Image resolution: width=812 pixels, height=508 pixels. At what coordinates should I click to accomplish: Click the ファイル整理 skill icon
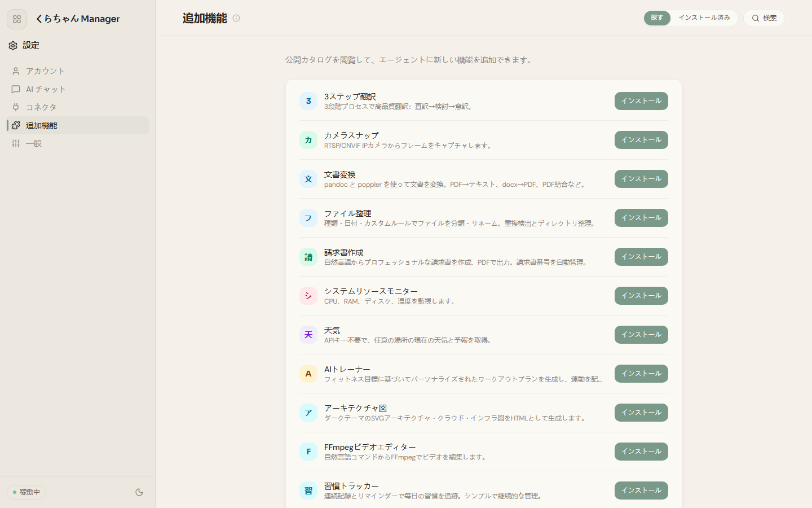coord(308,218)
